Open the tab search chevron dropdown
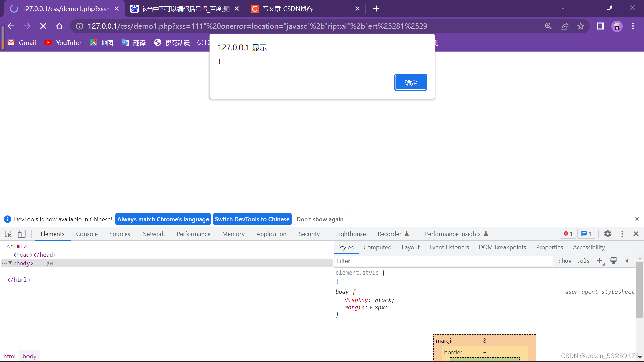The width and height of the screenshot is (644, 362). pyautogui.click(x=563, y=7)
